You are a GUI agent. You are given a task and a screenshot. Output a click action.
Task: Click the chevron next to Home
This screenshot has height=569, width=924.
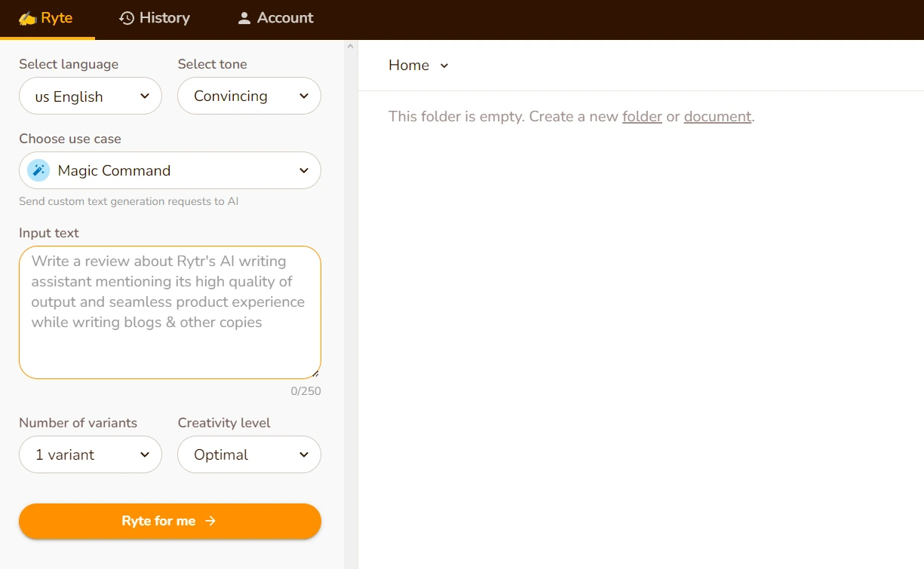(x=444, y=66)
